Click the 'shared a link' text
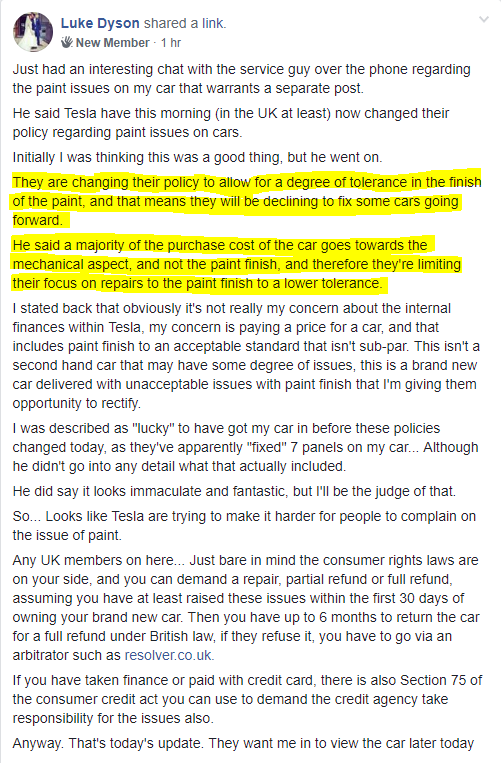501x763 pixels. [185, 23]
